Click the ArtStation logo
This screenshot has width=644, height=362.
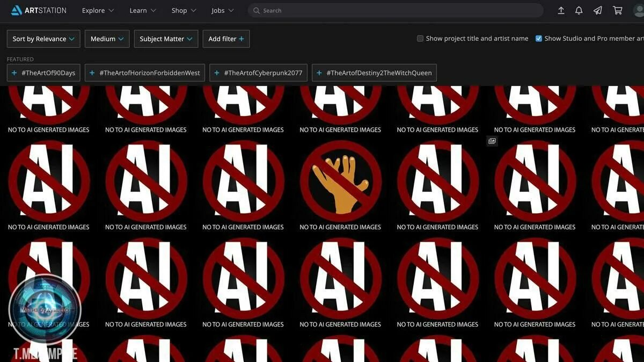tap(39, 10)
